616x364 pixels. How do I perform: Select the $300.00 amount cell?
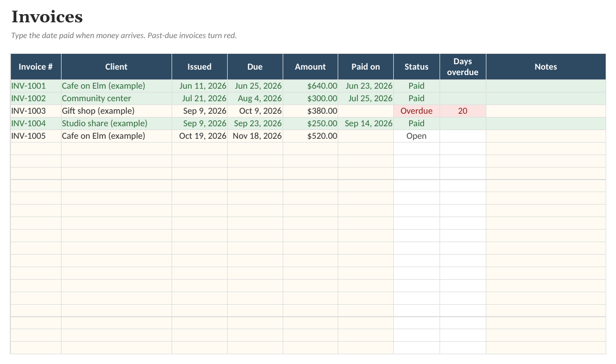tap(310, 98)
